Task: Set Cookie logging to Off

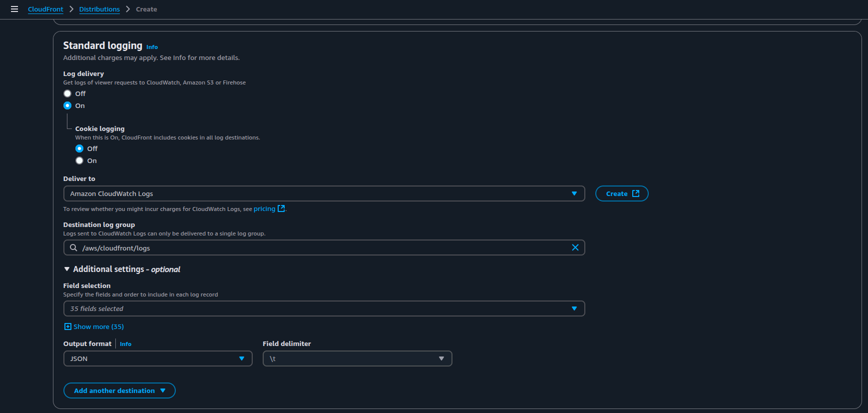Action: [x=79, y=148]
